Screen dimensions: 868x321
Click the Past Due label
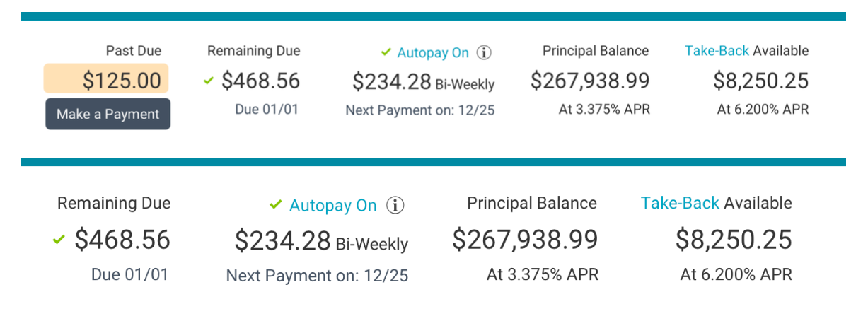point(134,51)
